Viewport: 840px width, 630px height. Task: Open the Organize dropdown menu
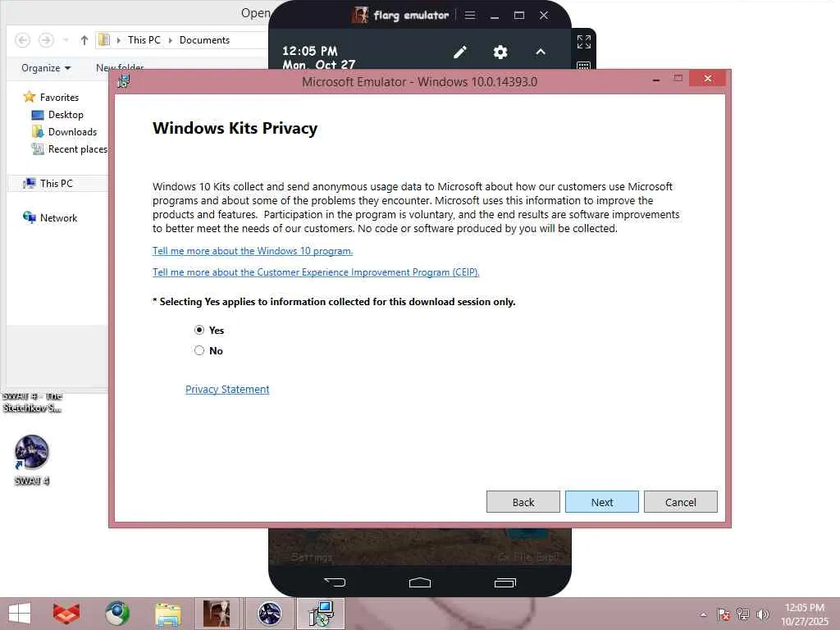pyautogui.click(x=46, y=68)
